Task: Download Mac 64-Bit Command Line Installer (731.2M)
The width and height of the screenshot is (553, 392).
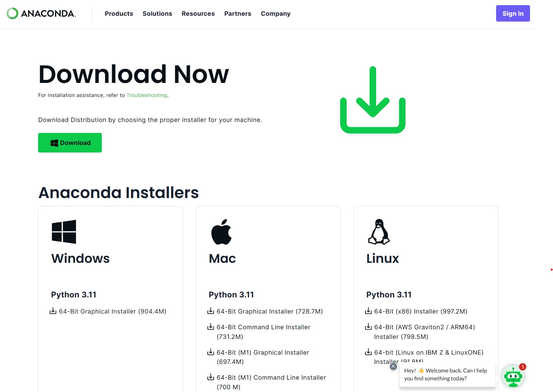Action: point(263,327)
